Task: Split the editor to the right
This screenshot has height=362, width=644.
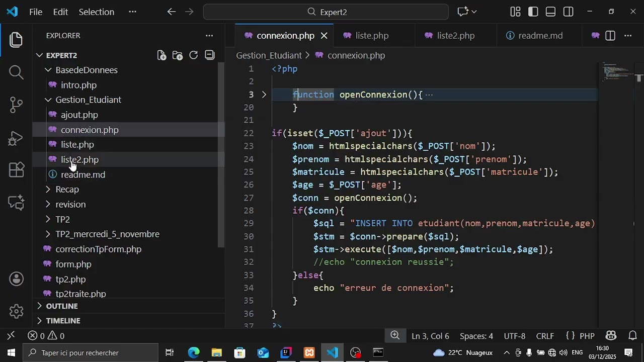Action: click(x=610, y=36)
